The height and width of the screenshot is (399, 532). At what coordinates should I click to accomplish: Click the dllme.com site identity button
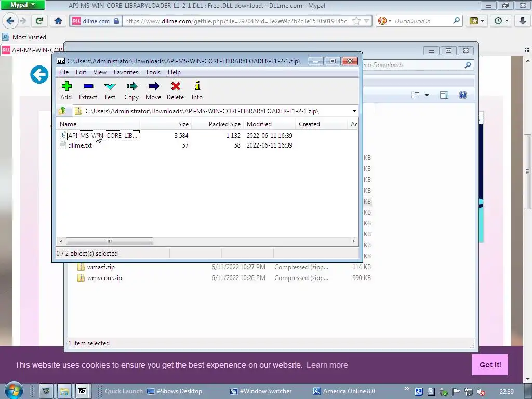coord(96,21)
